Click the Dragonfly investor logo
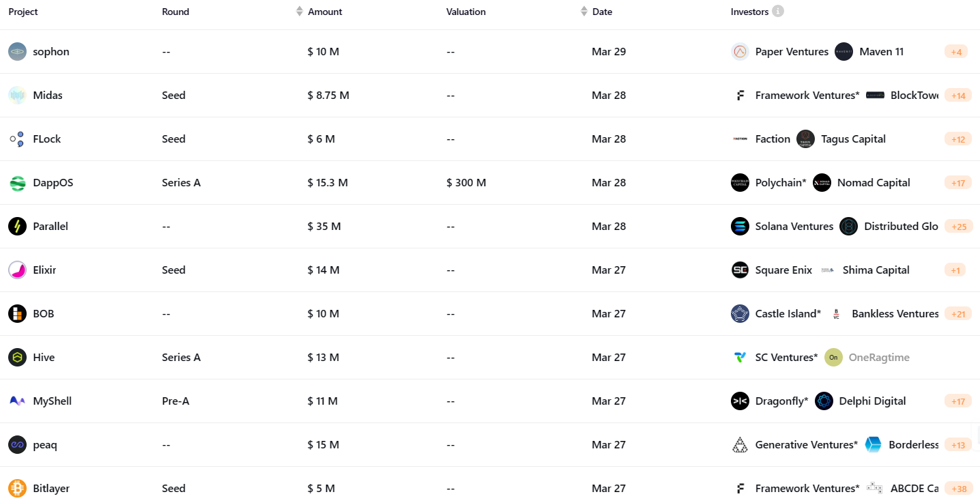This screenshot has width=980, height=503. [740, 401]
